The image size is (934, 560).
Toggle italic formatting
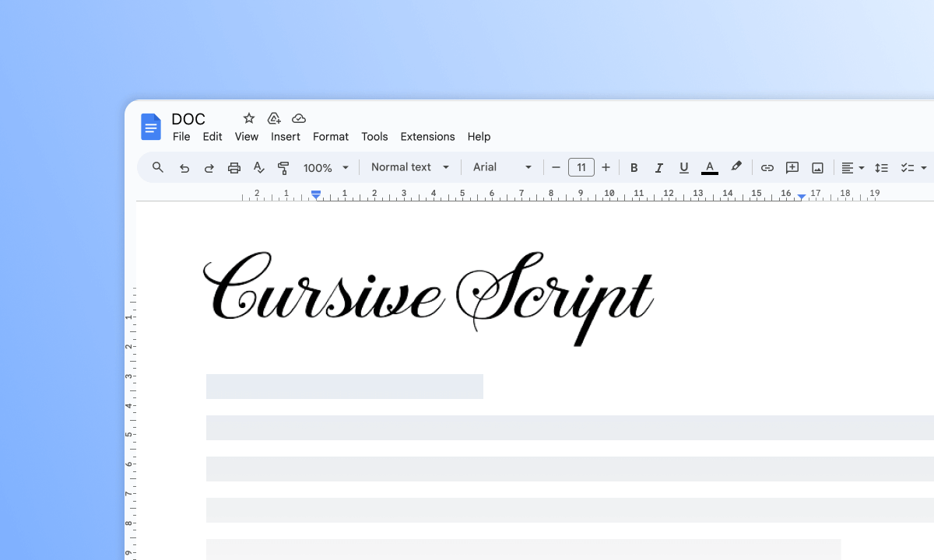[658, 167]
